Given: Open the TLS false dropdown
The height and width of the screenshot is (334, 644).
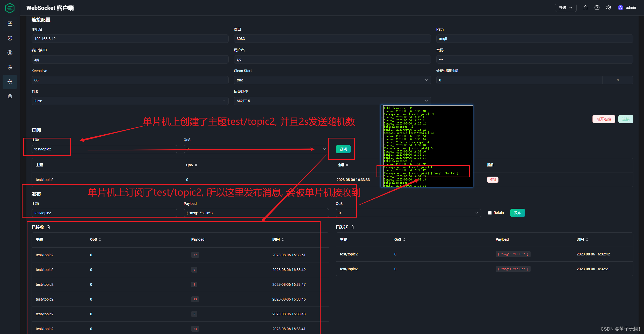Looking at the screenshot, I should pyautogui.click(x=130, y=101).
